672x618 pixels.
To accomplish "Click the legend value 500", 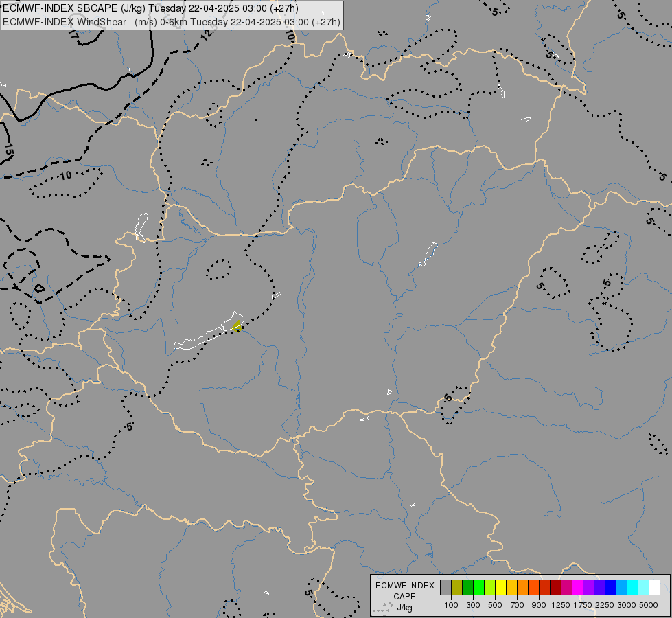I will 495,605.
